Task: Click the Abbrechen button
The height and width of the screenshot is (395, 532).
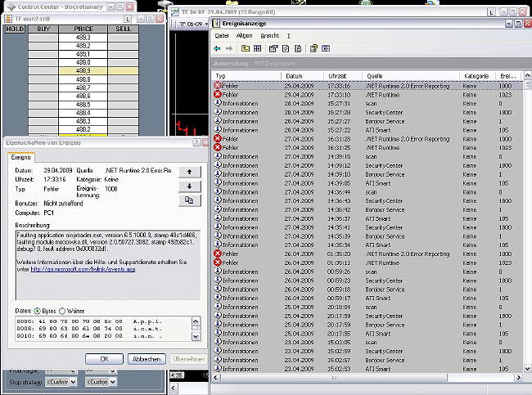Action: 147,359
